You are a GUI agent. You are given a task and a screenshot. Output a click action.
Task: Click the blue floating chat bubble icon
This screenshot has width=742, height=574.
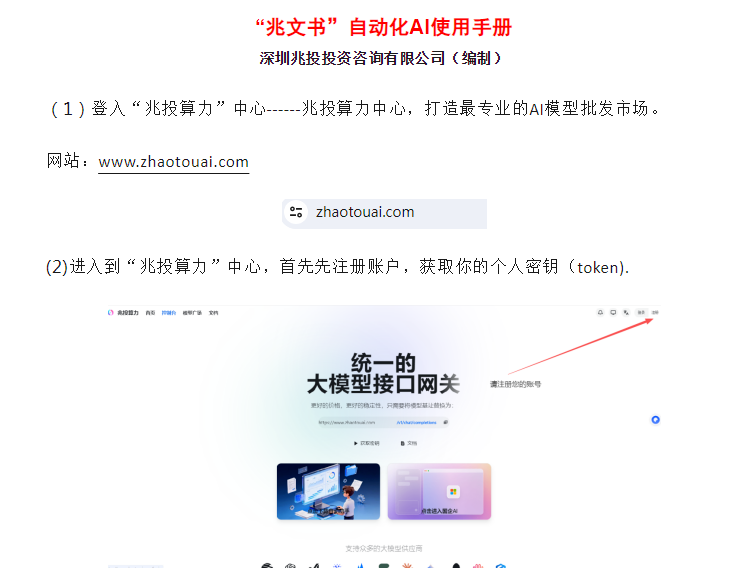coord(655,420)
